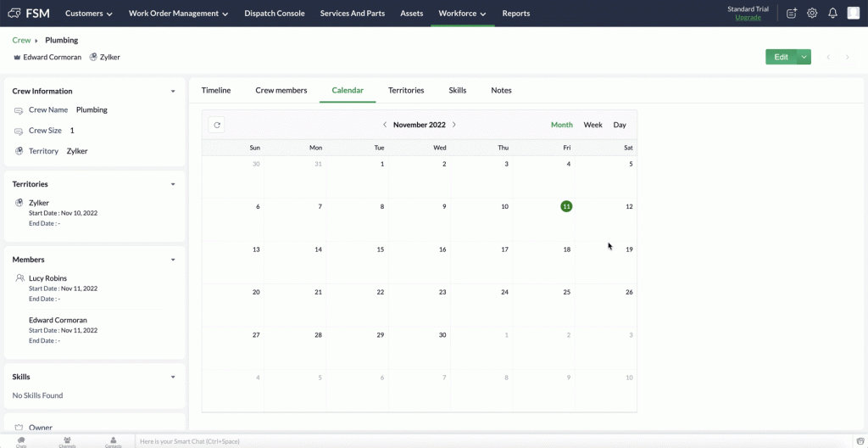Open the notifications bell
This screenshot has width=868, height=448.
[x=832, y=14]
